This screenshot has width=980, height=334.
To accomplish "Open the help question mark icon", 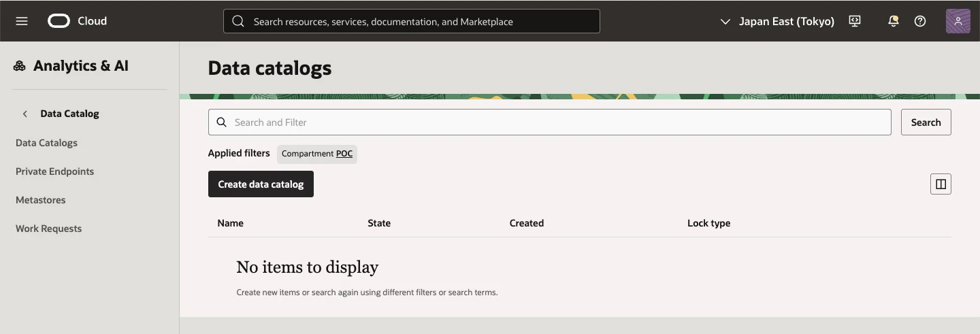I will [x=920, y=21].
